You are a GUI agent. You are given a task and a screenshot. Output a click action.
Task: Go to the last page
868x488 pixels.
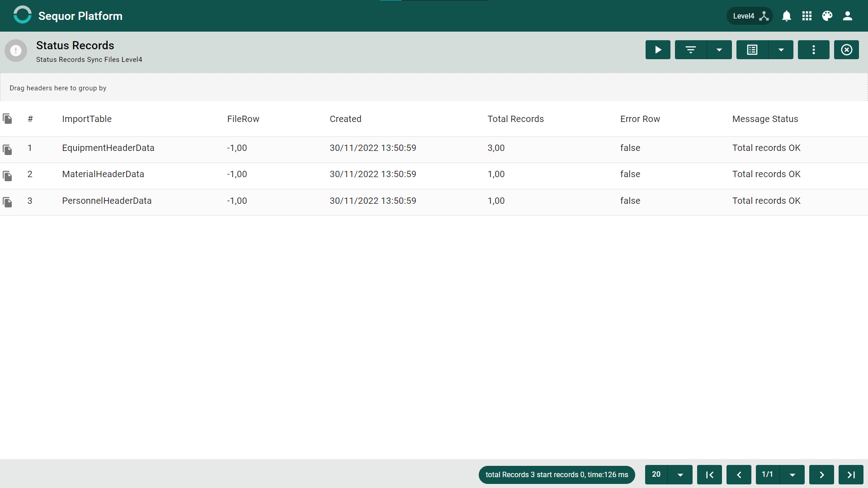coord(851,474)
